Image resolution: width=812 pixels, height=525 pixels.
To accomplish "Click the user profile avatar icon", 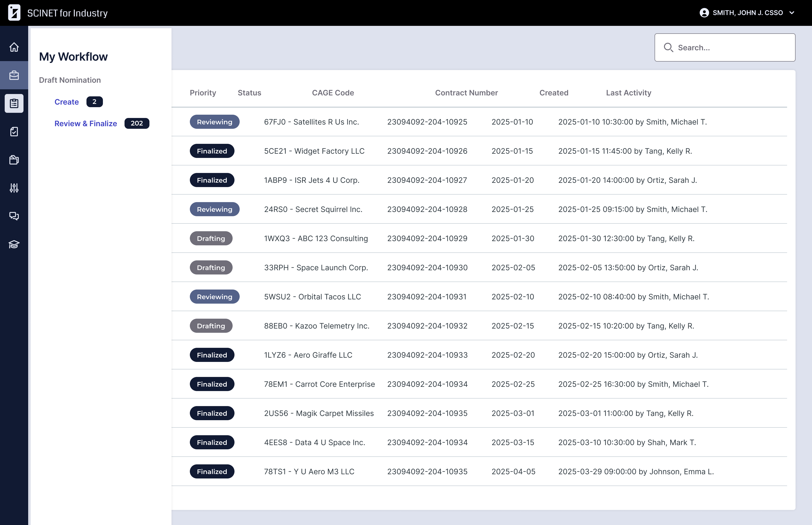I will click(x=704, y=13).
